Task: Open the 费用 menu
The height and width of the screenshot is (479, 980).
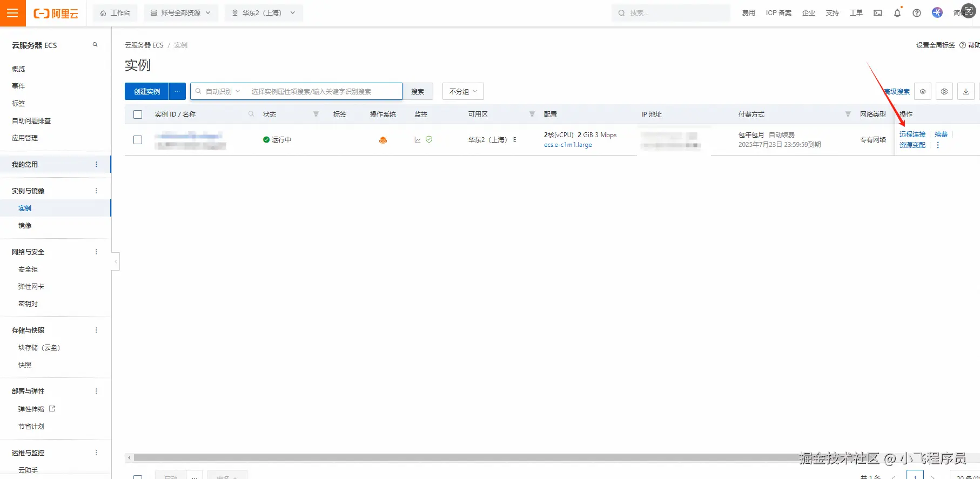Action: point(749,13)
